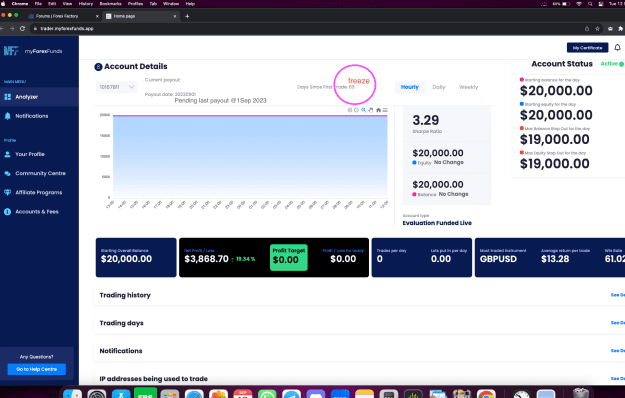Open the Apple menu
This screenshot has height=398, width=625.
(3, 4)
